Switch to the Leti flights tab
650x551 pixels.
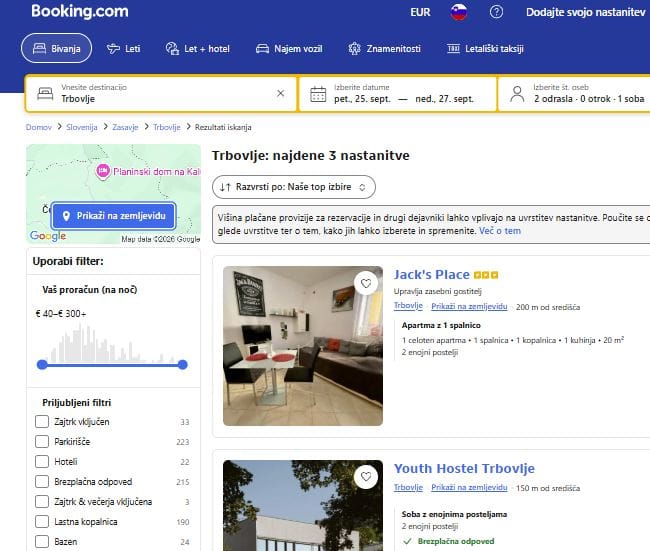(x=124, y=49)
